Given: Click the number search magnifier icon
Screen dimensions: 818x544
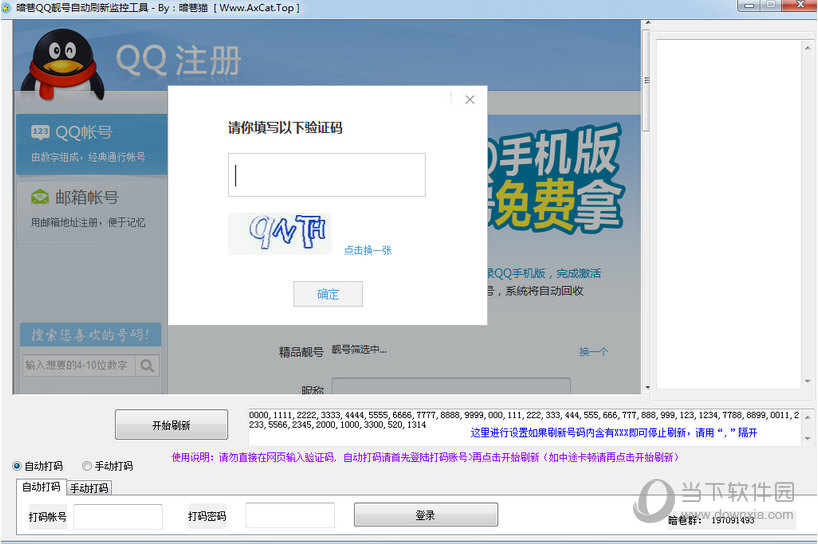Looking at the screenshot, I should 147,366.
